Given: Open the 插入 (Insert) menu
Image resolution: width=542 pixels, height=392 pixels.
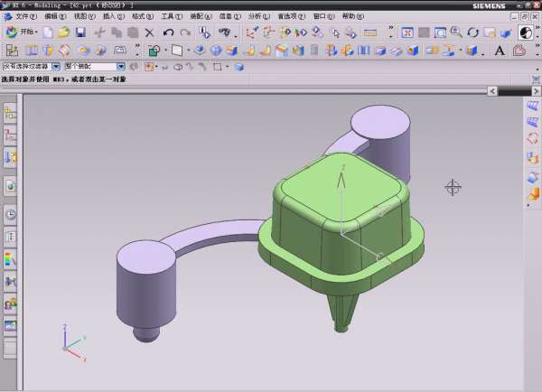Looking at the screenshot, I should 112,16.
